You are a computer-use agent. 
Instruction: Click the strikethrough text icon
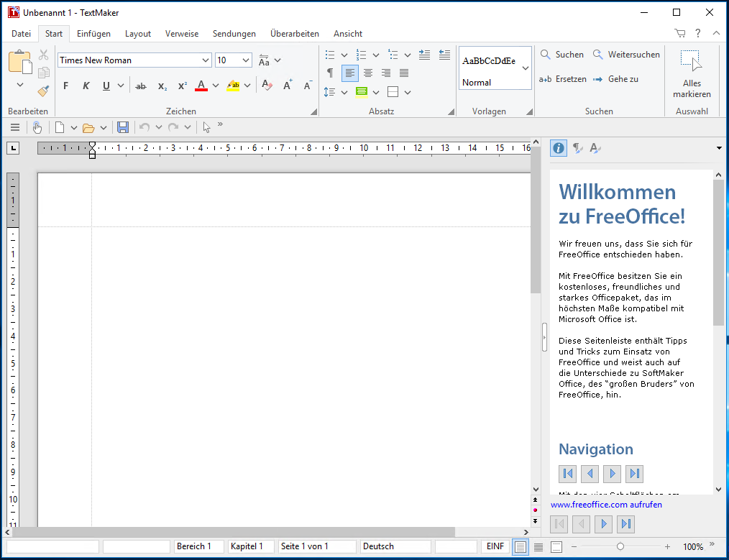coord(141,86)
